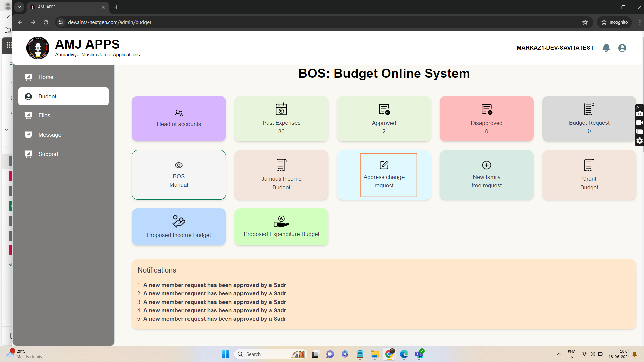Image resolution: width=644 pixels, height=362 pixels.
Task: Open the Budget Request card
Action: [x=589, y=119]
